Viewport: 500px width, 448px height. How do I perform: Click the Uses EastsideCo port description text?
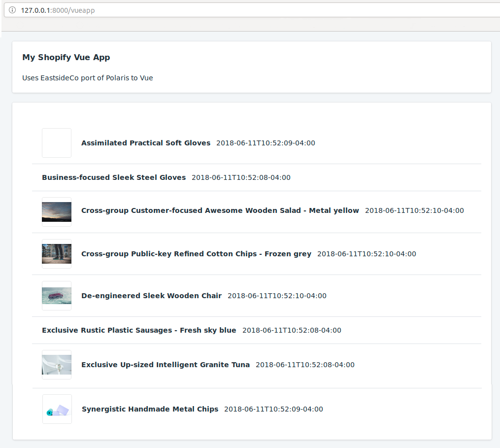[88, 78]
